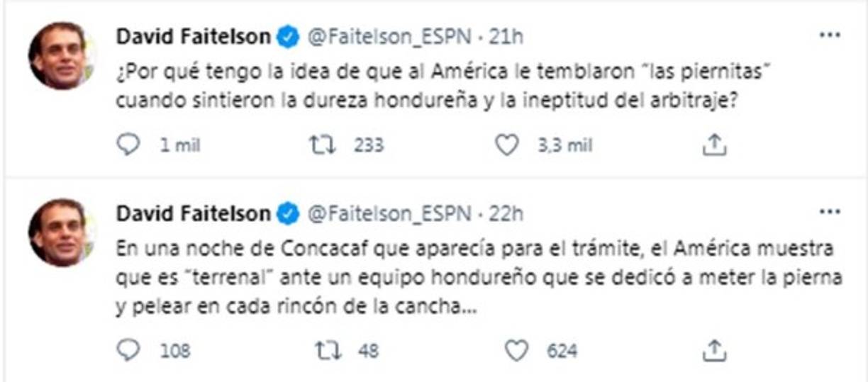868x382 pixels.
Task: Open more options on the 22h tweet
Action: click(829, 213)
